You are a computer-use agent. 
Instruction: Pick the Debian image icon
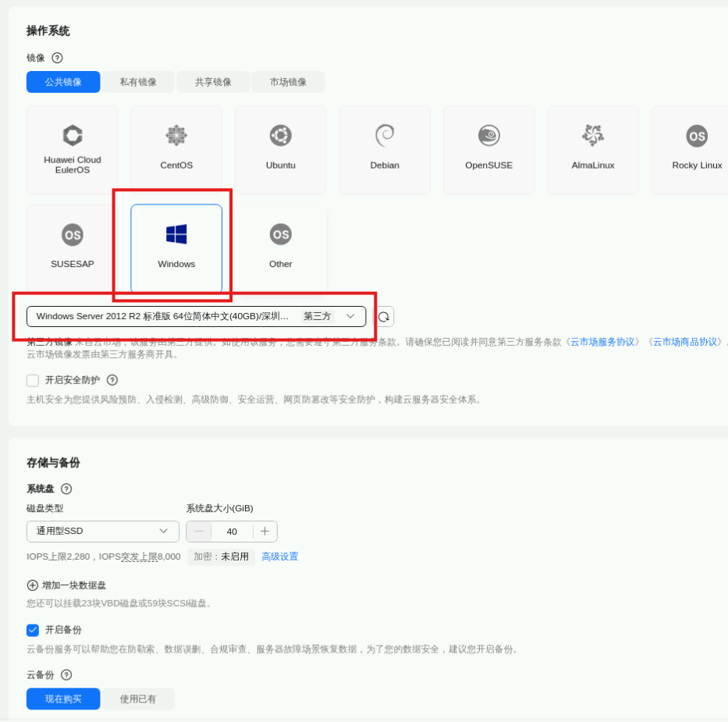[385, 136]
